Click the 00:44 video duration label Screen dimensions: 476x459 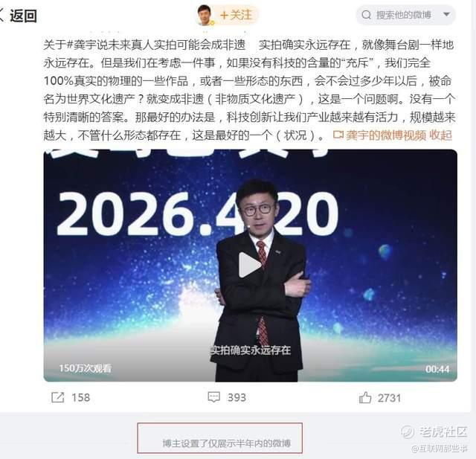pos(437,369)
